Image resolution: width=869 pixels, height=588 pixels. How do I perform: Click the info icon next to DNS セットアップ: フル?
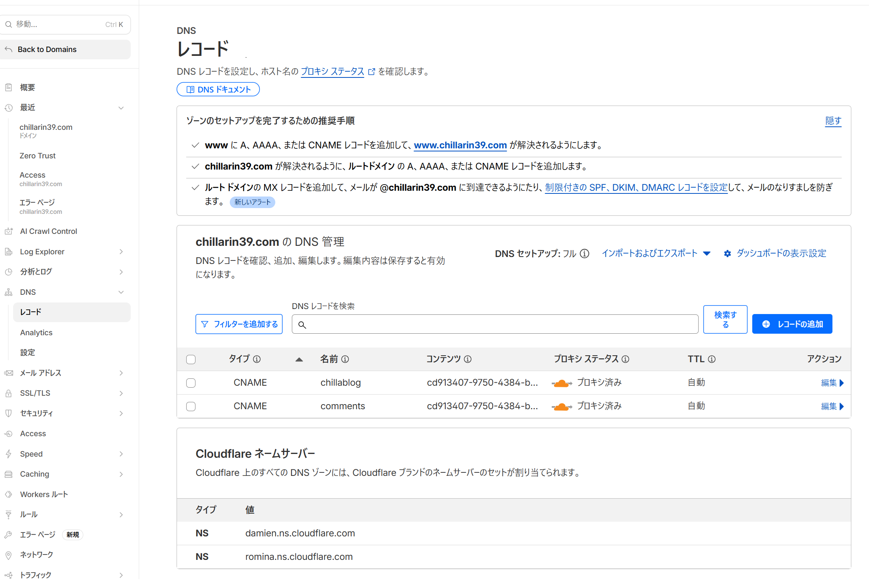tap(584, 254)
